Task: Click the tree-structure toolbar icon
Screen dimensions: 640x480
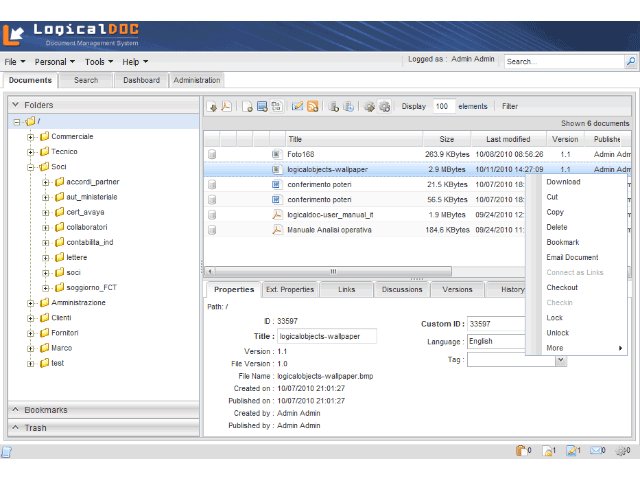Action: pos(276,107)
